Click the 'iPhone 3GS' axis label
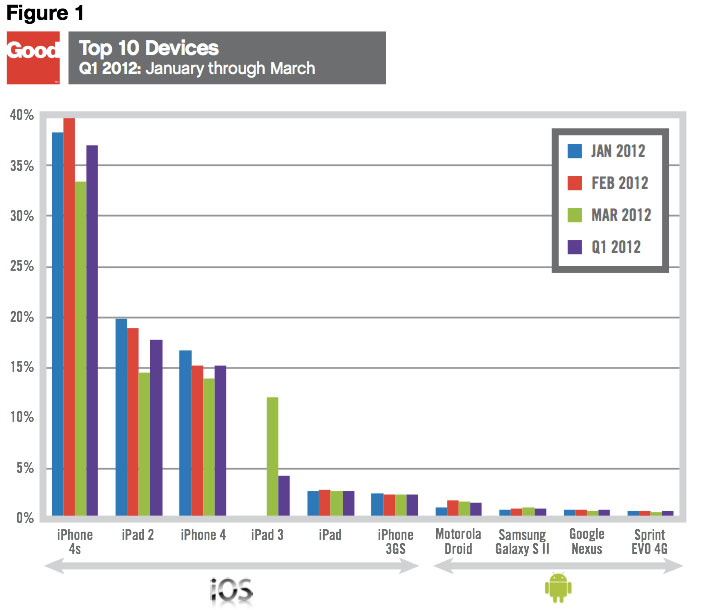This screenshot has height=610, width=702. click(395, 542)
